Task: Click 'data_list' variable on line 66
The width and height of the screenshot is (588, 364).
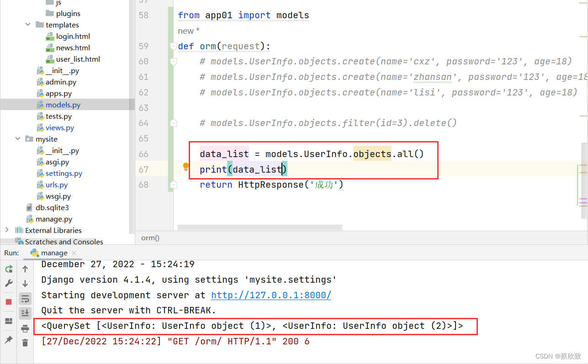Action: click(x=224, y=153)
